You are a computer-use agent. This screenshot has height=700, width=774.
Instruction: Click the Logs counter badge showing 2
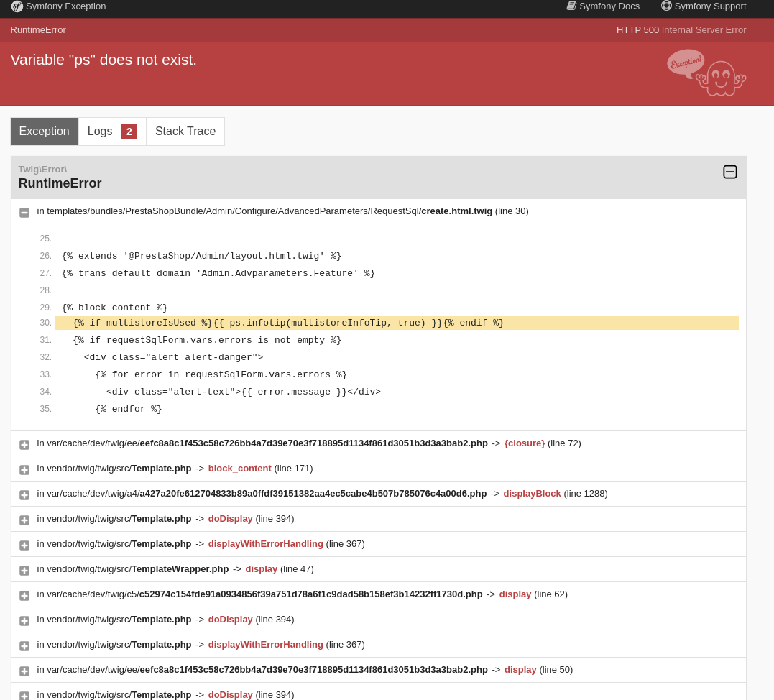tap(129, 132)
